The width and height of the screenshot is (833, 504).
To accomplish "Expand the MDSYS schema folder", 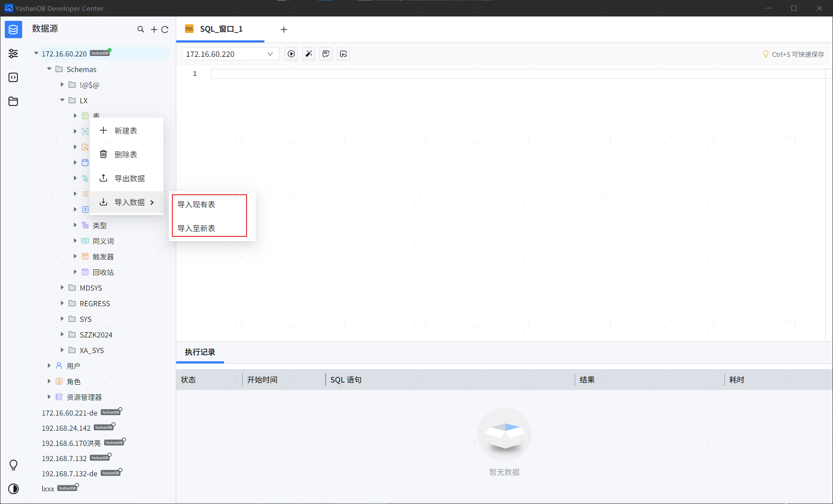I will click(62, 288).
